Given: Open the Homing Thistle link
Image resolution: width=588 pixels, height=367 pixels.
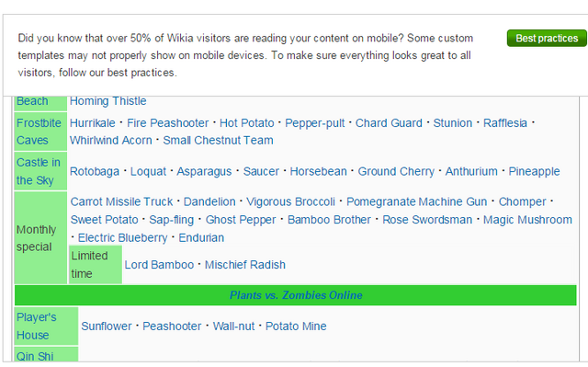Looking at the screenshot, I should point(108,101).
